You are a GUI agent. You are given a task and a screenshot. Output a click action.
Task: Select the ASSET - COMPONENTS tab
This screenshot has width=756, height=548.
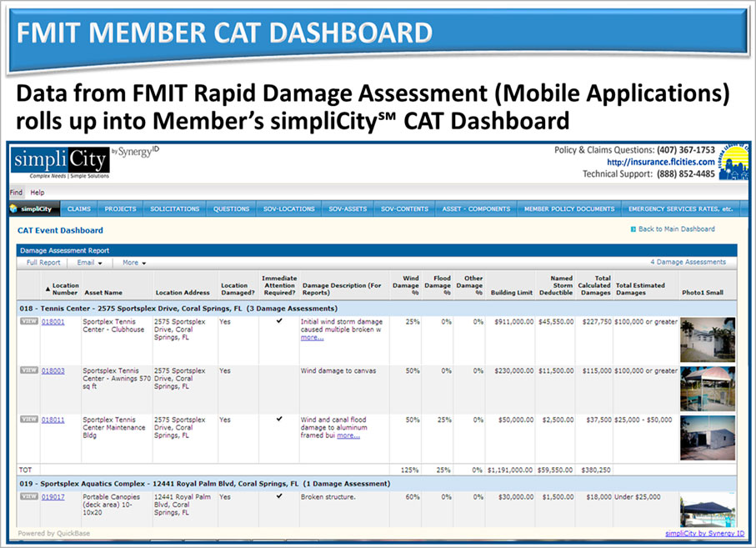point(476,209)
